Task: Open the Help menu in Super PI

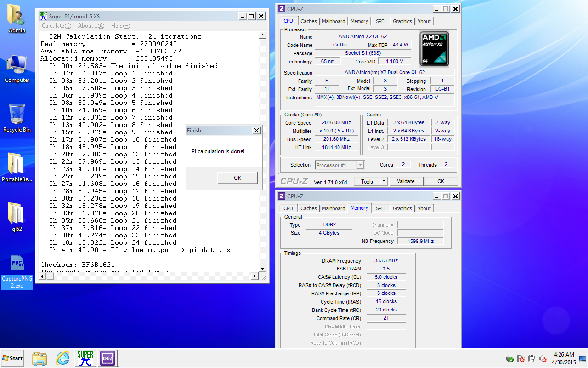Action: (x=120, y=26)
